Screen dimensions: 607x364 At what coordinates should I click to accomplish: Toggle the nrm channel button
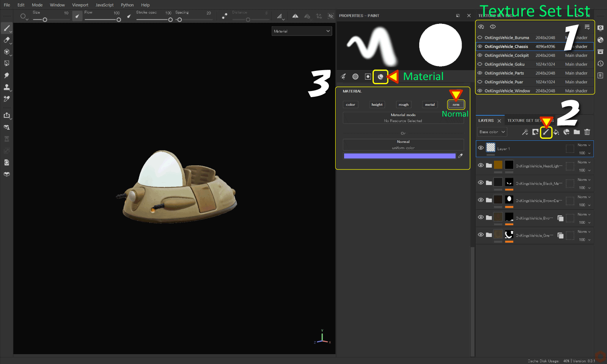(456, 105)
